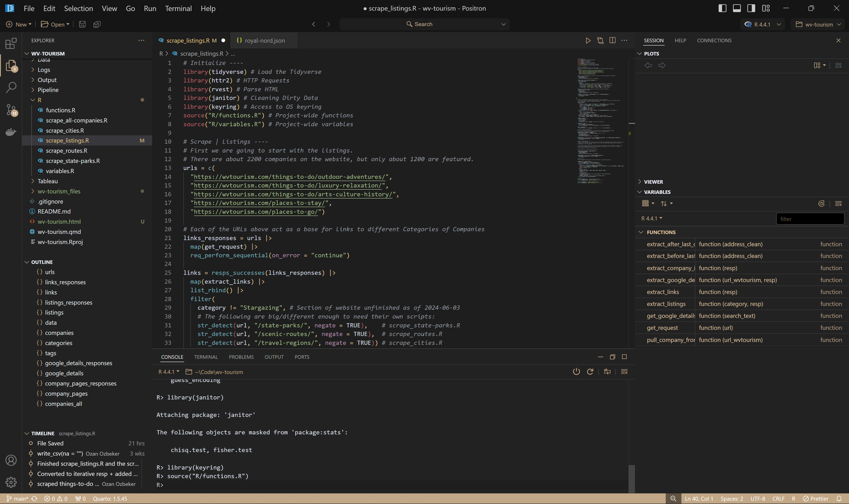
Task: Refresh the Variables pane objects
Action: click(821, 203)
